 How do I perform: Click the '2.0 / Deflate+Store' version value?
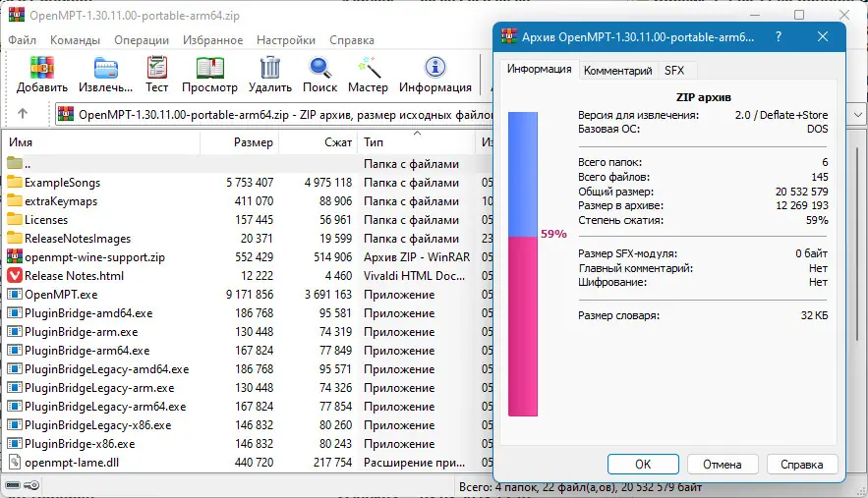click(781, 115)
